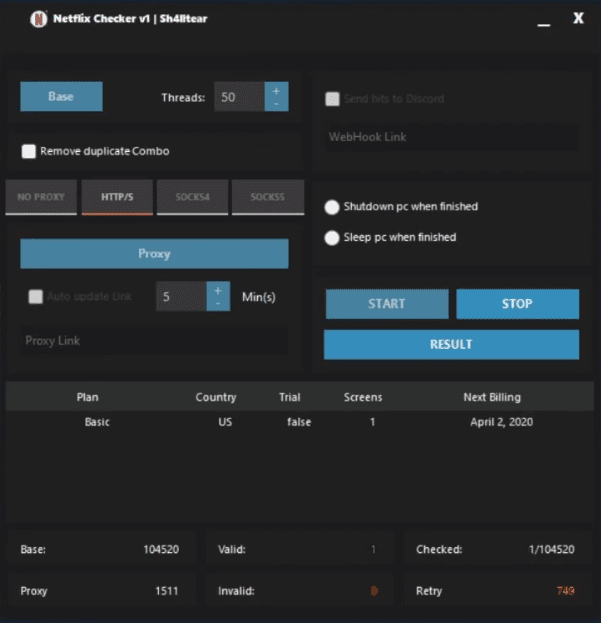This screenshot has height=623, width=601.
Task: Click the Retry label in statistics
Action: pos(429,591)
